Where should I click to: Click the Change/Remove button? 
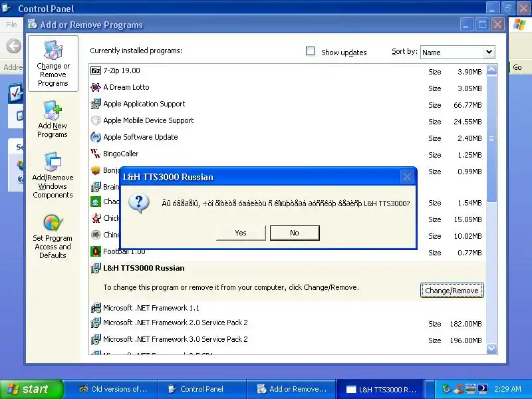452,291
